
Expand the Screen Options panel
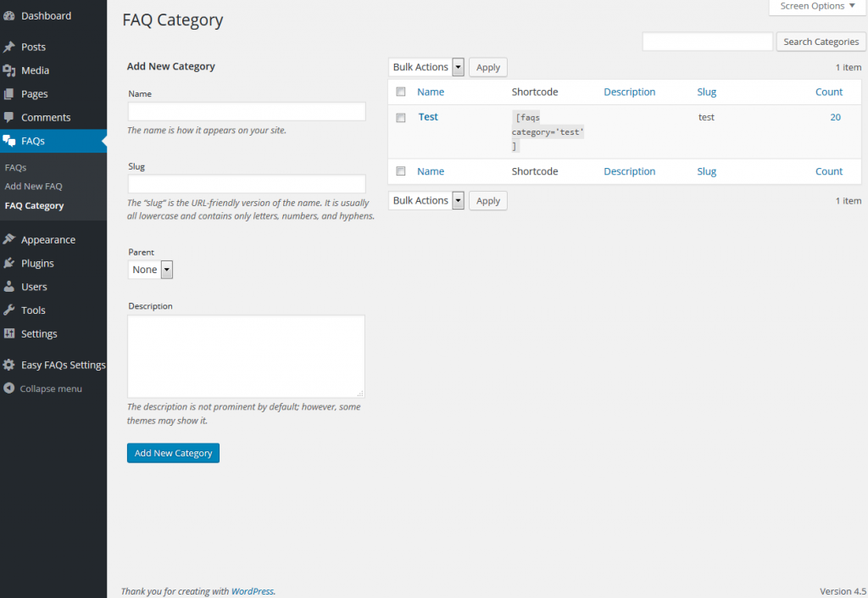click(817, 7)
